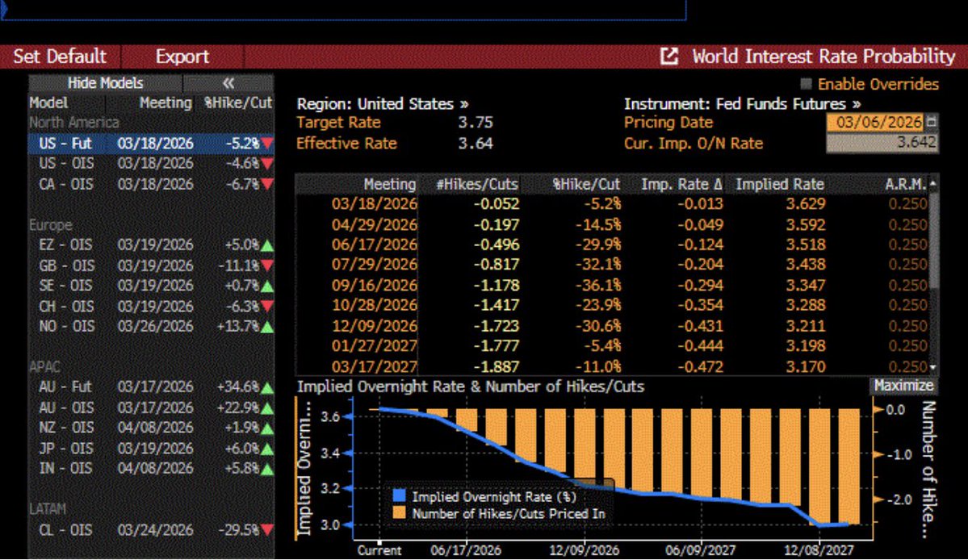Click red down arrow on GB - OIS row
The width and height of the screenshot is (968, 560).
tap(267, 265)
